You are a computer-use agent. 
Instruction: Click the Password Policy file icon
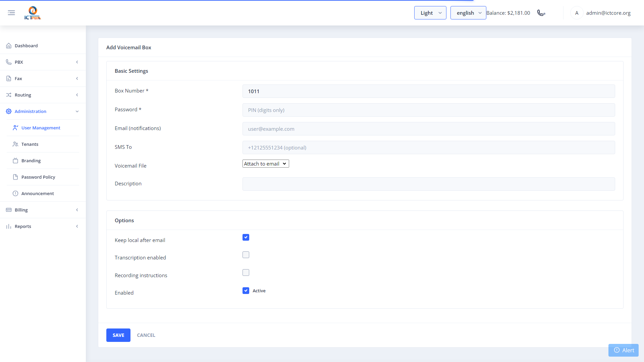[x=15, y=177]
